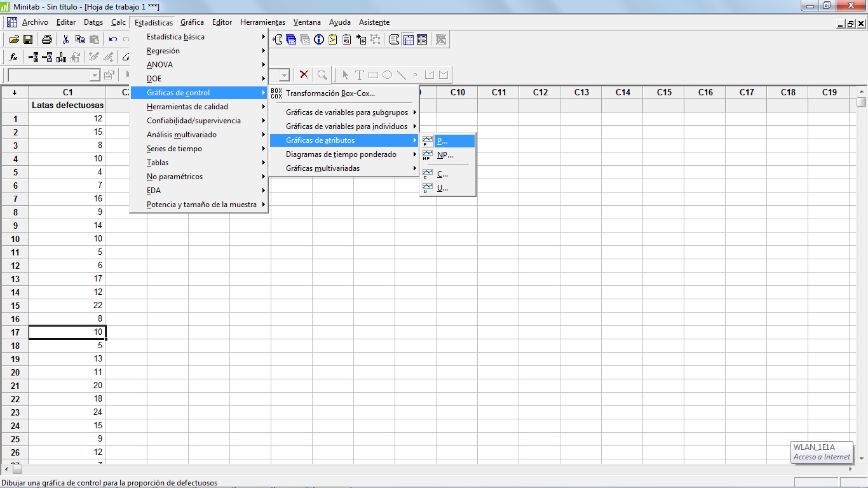The height and width of the screenshot is (488, 868).
Task: Click the C14 column header
Action: [x=623, y=92]
